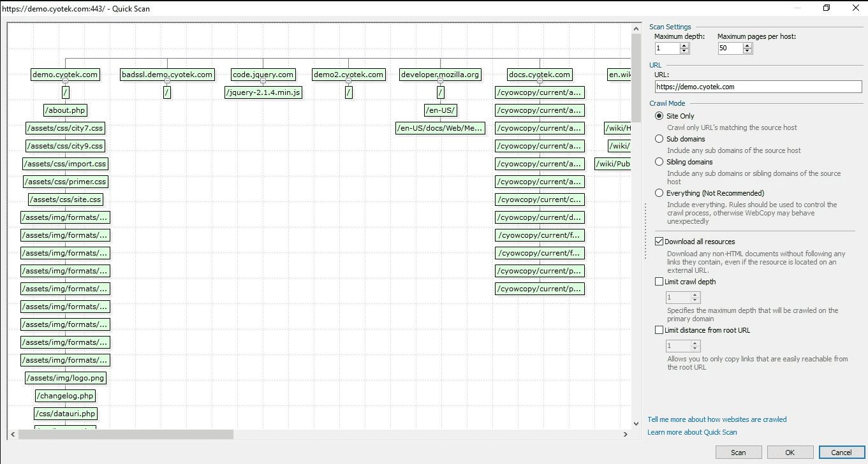The height and width of the screenshot is (464, 868).
Task: Click the OK button
Action: point(790,453)
